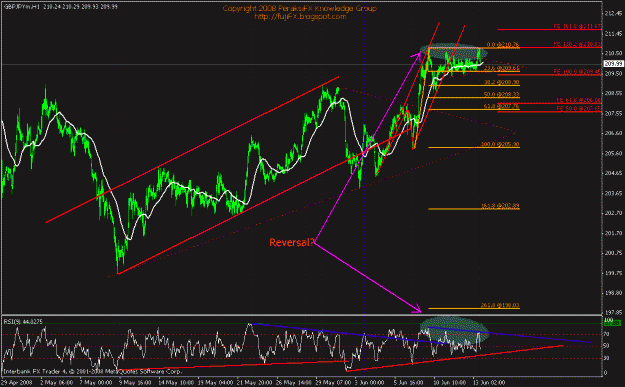
Task: Select the 0.0 @210.76 Fibonacci label
Action: 503,45
